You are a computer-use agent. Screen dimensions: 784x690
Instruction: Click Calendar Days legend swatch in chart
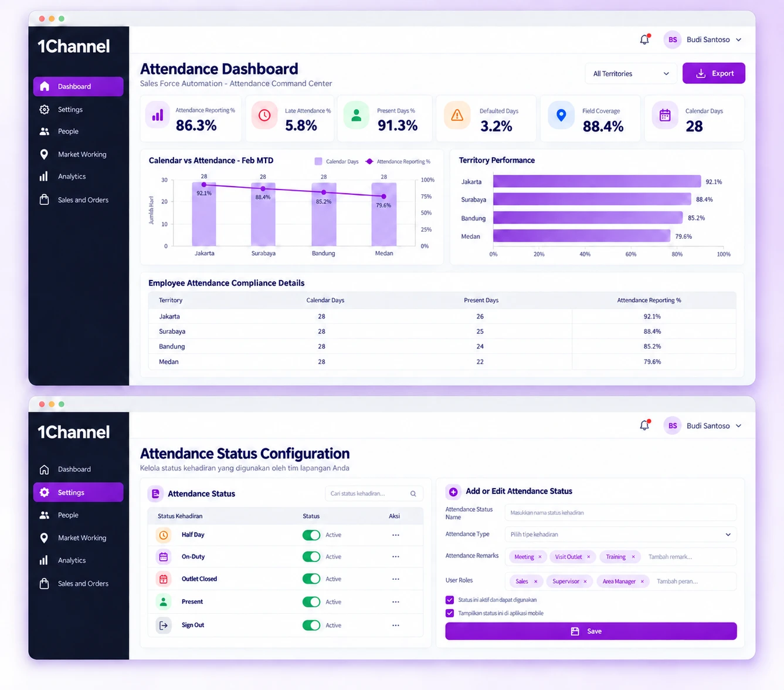pyautogui.click(x=318, y=161)
